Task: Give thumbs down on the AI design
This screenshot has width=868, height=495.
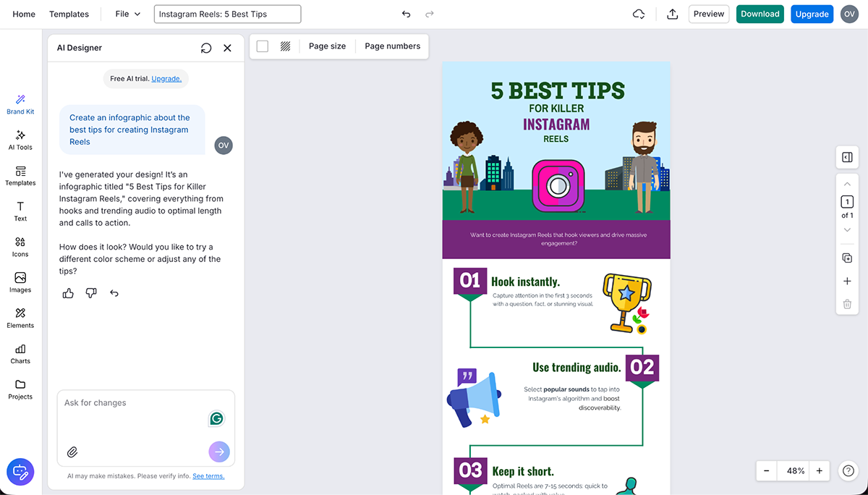Action: click(x=90, y=292)
